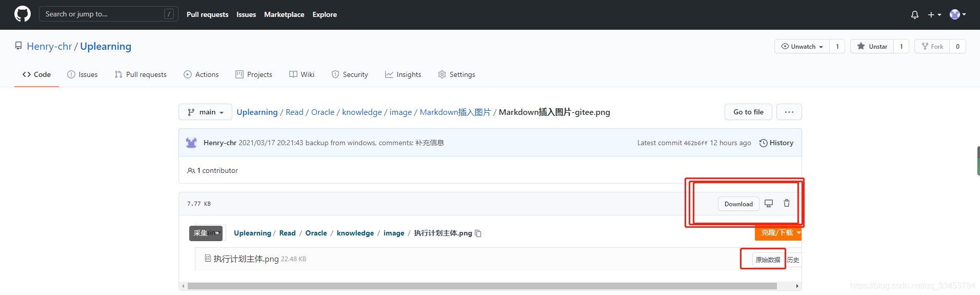Open the Unwatch dropdown button

(x=802, y=46)
